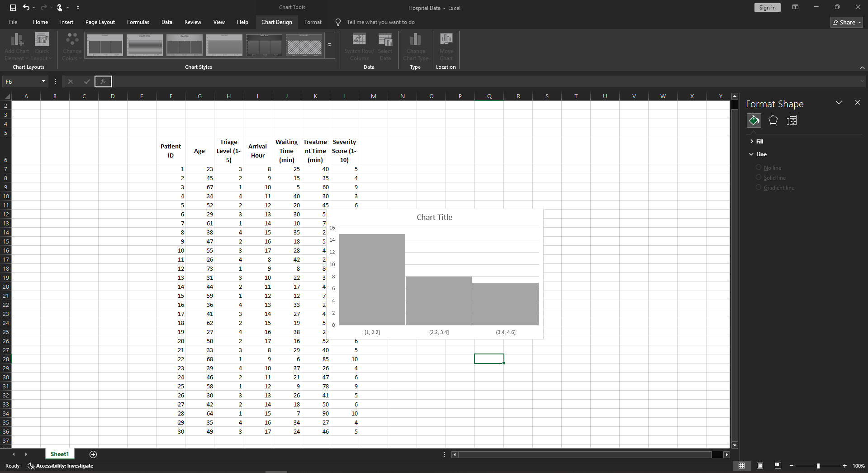Switch to the Review ribbon tab

pos(193,22)
